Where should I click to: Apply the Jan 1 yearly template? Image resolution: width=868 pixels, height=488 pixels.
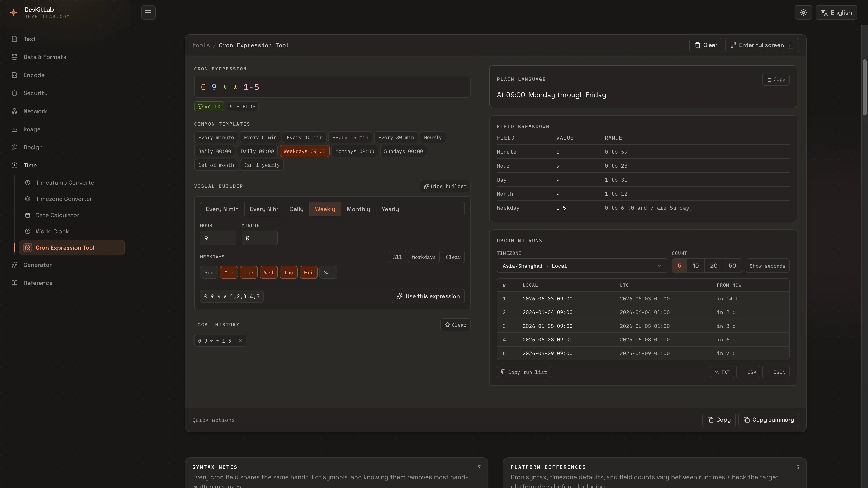click(262, 165)
